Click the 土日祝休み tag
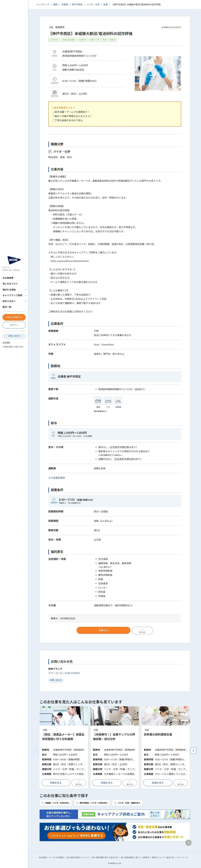Screen dimensions: 201x868 click(54, 40)
